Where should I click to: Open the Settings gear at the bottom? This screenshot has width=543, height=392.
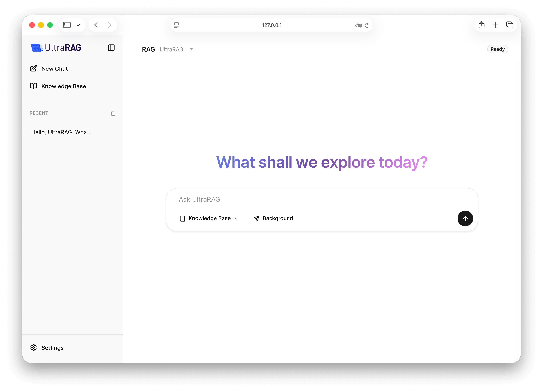pos(34,347)
